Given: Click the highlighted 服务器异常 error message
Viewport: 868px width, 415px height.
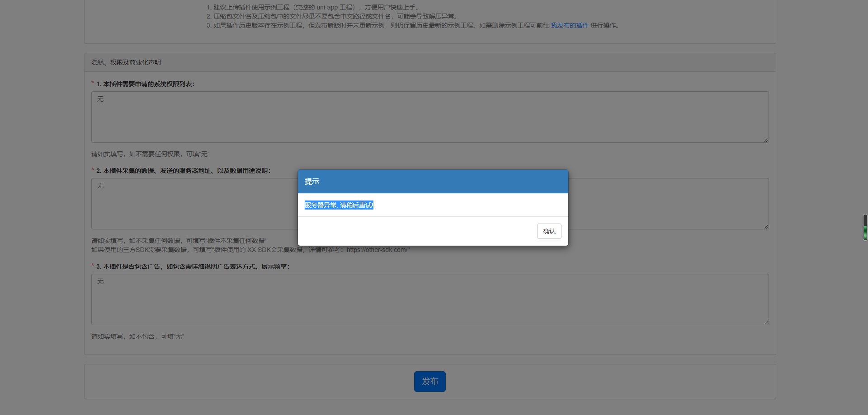Looking at the screenshot, I should tap(339, 205).
